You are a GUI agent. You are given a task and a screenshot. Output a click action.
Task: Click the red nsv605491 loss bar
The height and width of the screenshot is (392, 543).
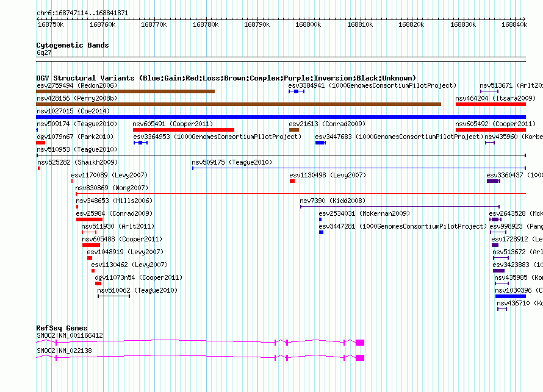(x=184, y=130)
